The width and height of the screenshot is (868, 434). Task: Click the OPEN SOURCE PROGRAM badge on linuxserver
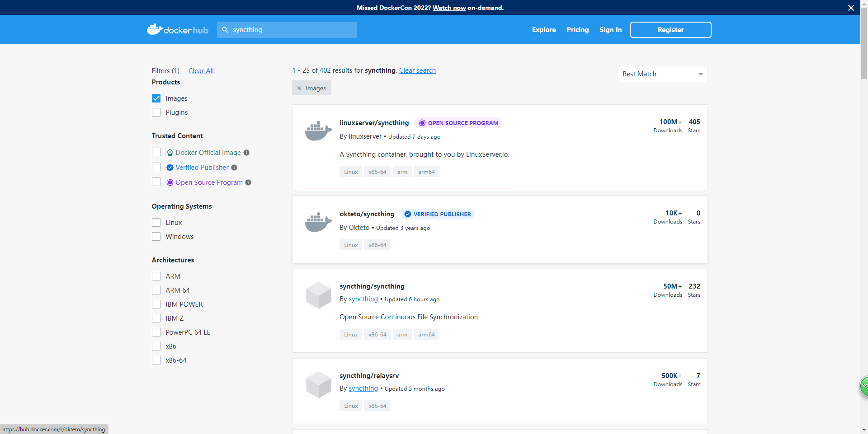pos(458,123)
